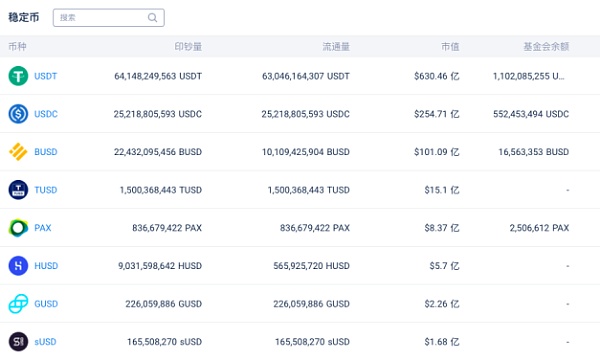
Task: Open the BUSD coin link
Action: click(x=46, y=152)
